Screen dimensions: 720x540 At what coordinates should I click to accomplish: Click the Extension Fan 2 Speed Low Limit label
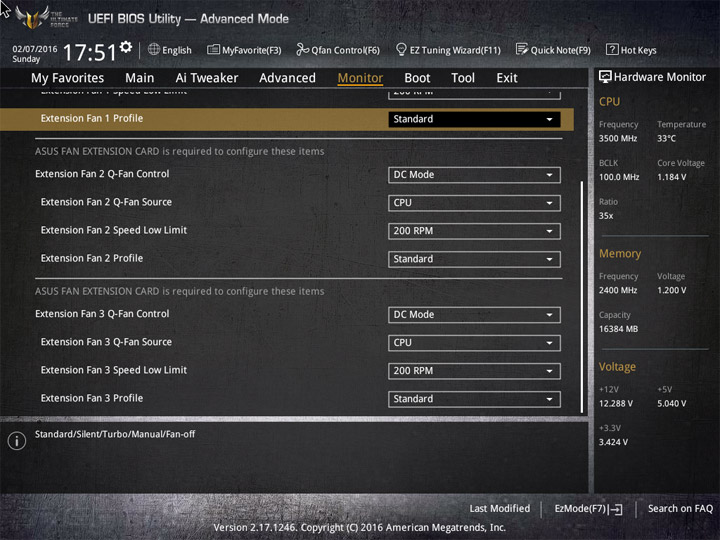point(113,230)
